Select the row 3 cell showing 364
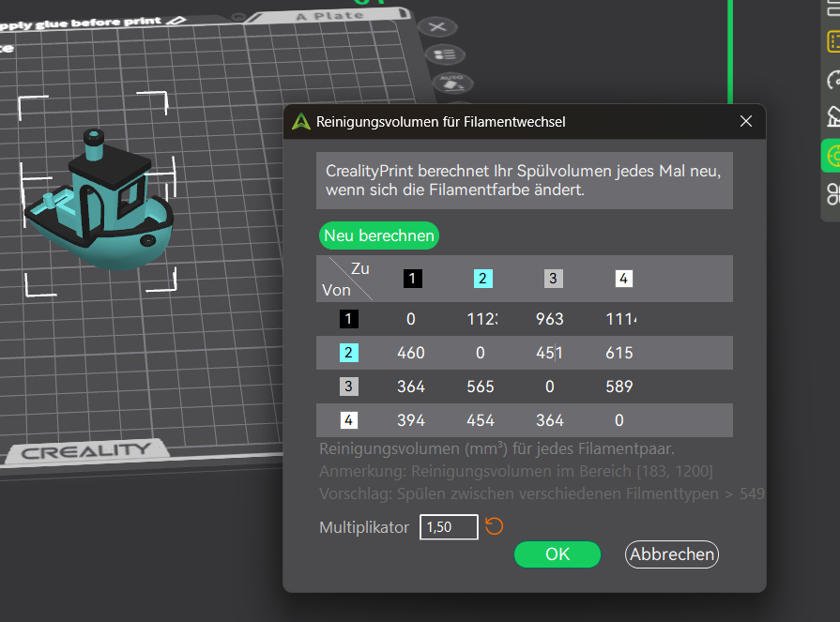This screenshot has height=622, width=840. [411, 387]
